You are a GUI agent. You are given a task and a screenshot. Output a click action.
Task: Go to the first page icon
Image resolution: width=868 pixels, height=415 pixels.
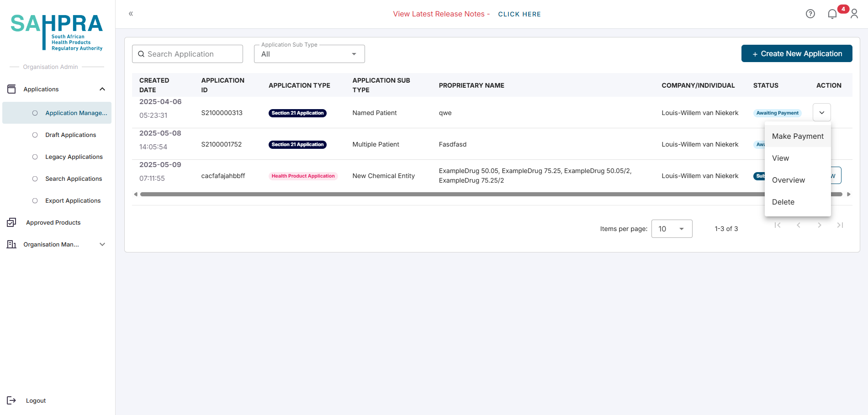(778, 225)
